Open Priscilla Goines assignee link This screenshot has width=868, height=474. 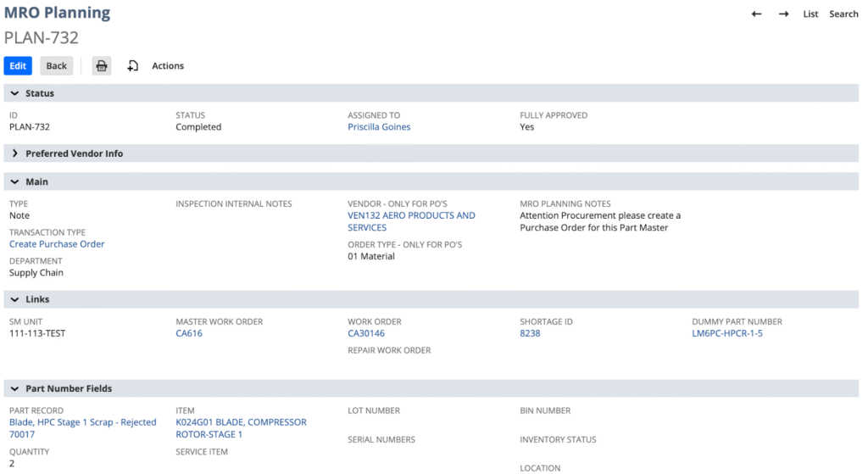tap(379, 127)
